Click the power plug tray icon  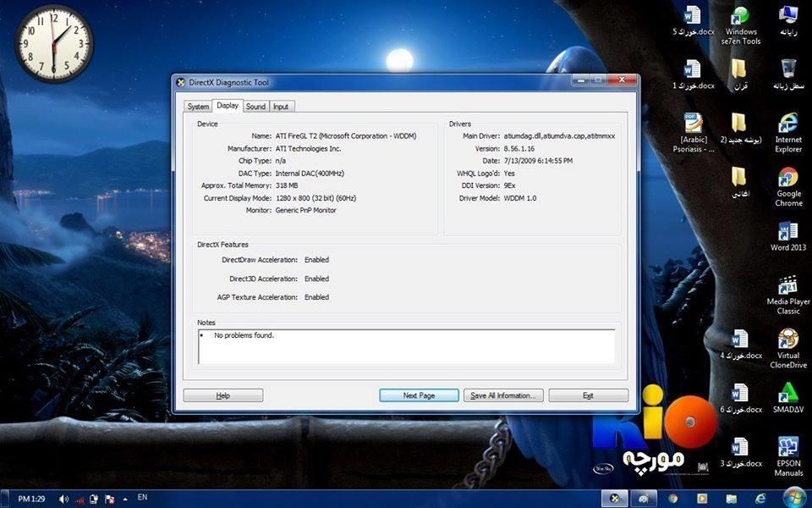tap(94, 500)
